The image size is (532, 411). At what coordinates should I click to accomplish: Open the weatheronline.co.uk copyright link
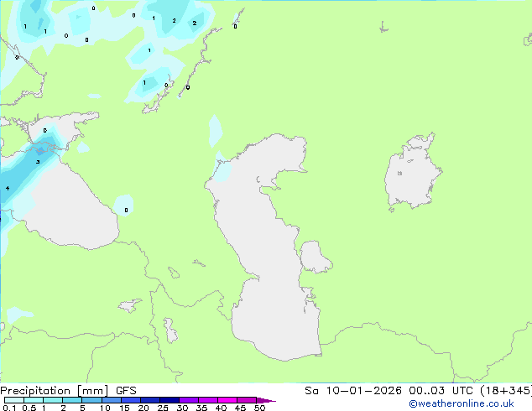coord(462,403)
